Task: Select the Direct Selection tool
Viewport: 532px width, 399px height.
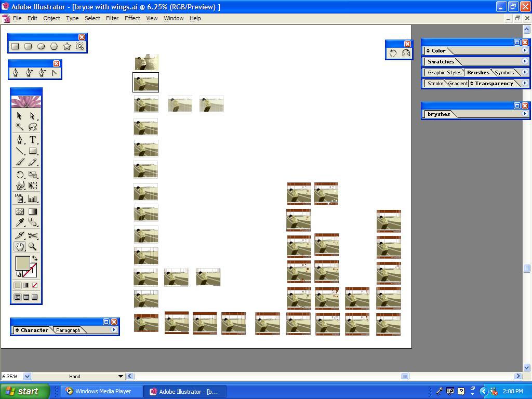Action: (x=33, y=116)
